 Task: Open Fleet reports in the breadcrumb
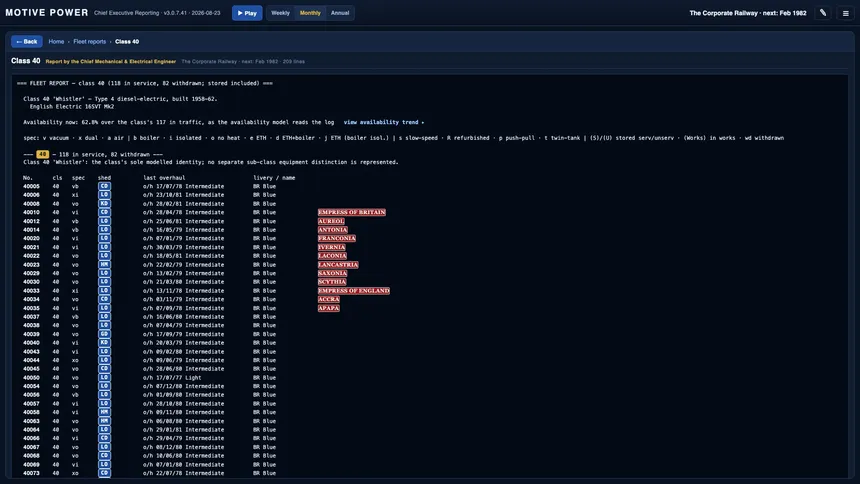pos(89,42)
